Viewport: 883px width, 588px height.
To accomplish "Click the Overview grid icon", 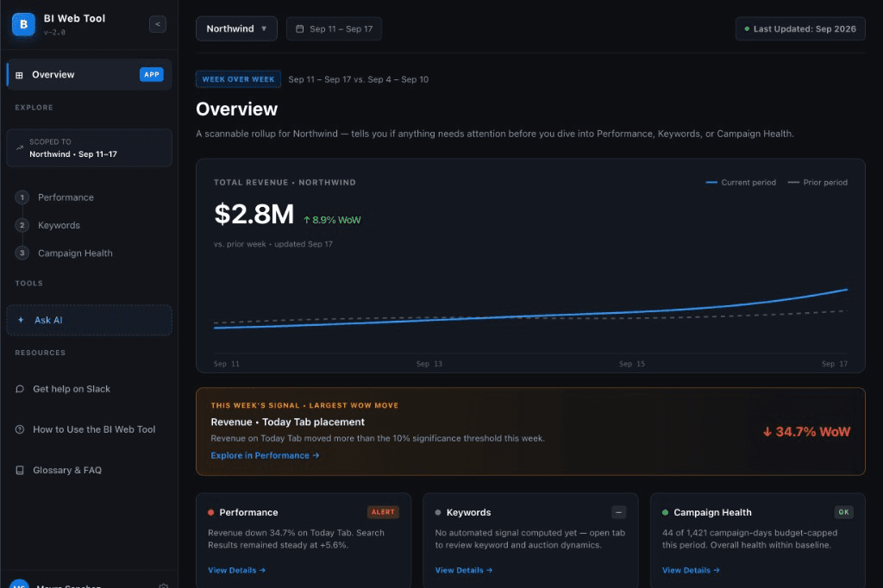I will pyautogui.click(x=19, y=75).
